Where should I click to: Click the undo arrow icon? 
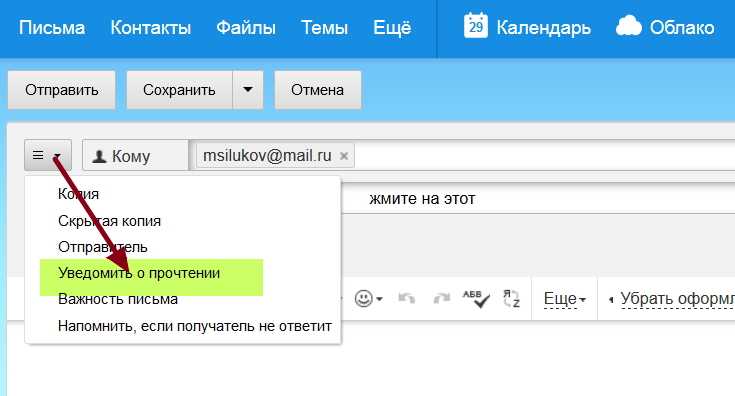[406, 299]
